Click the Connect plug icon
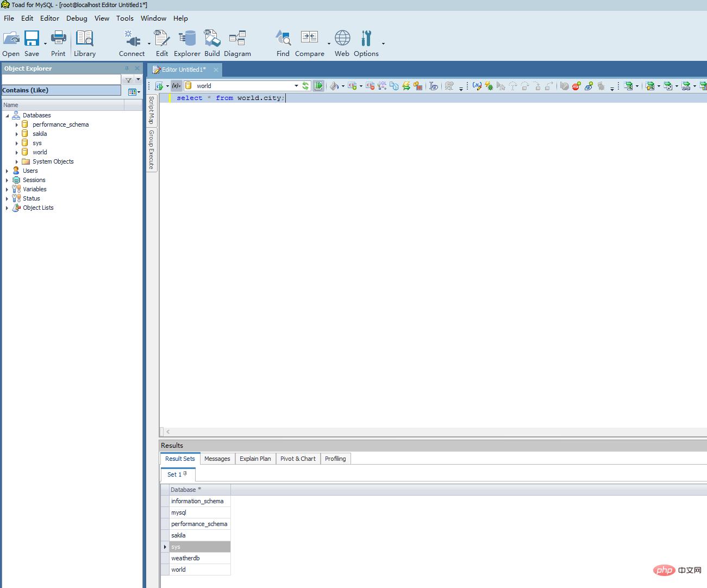This screenshot has width=707, height=588. 132,39
